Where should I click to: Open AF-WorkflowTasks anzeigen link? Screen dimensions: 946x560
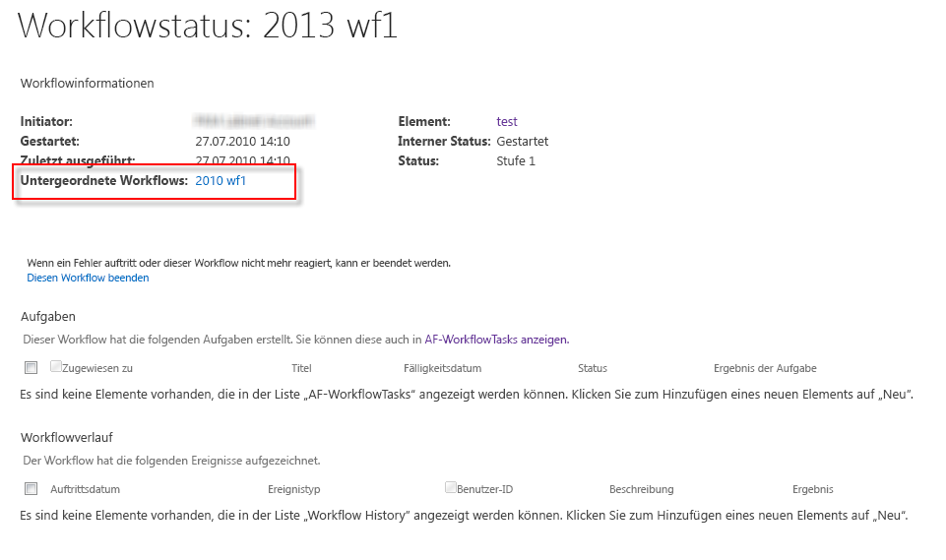(496, 340)
